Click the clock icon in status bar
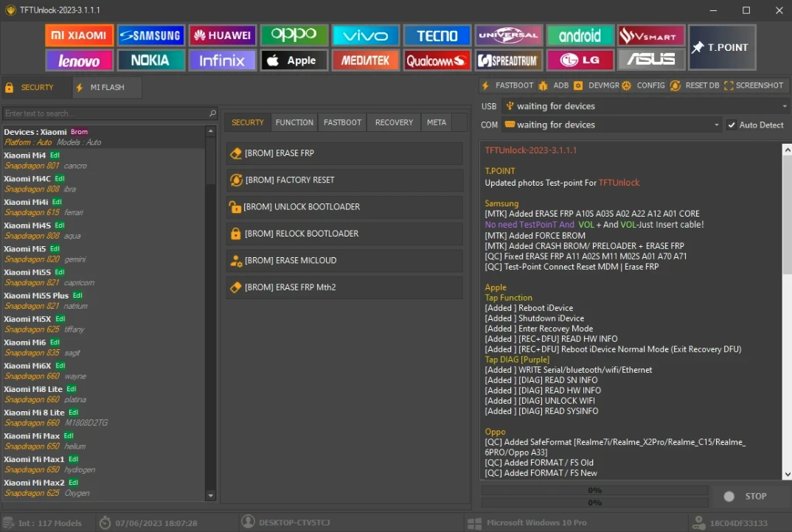The height and width of the screenshot is (532, 792). (105, 522)
